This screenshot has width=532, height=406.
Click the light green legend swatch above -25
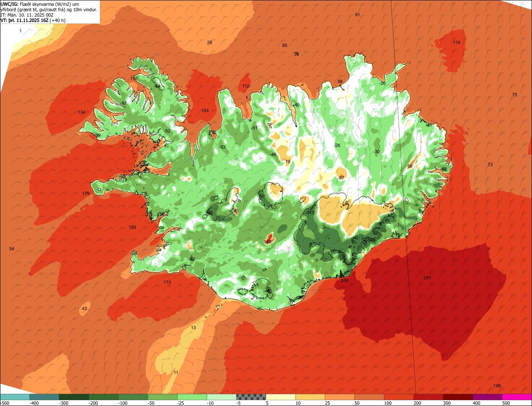click(x=192, y=397)
